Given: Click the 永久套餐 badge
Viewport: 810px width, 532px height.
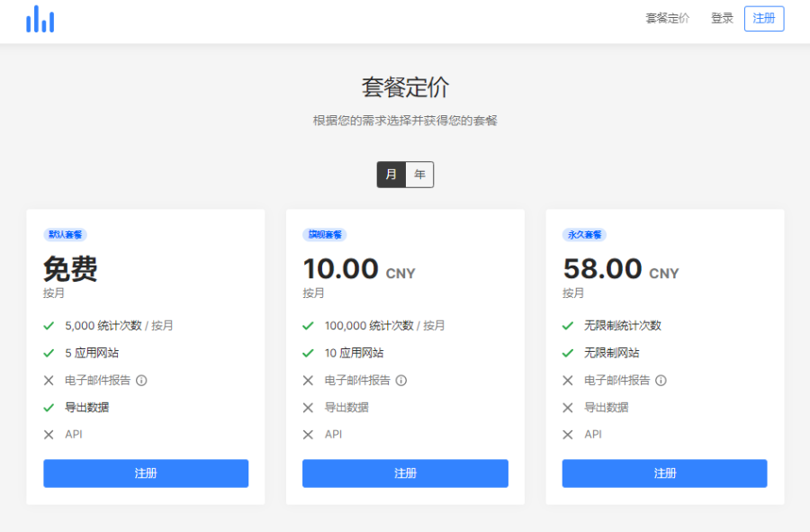Looking at the screenshot, I should click(x=584, y=234).
